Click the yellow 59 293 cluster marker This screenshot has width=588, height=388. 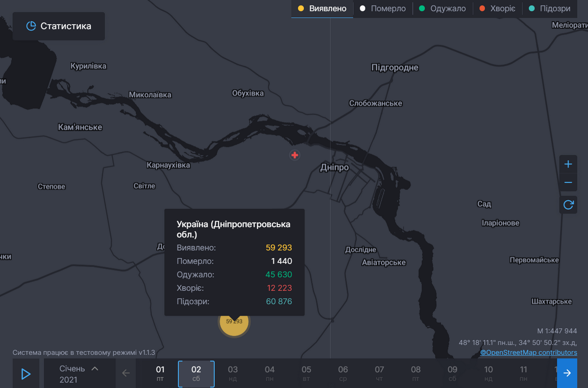(234, 322)
